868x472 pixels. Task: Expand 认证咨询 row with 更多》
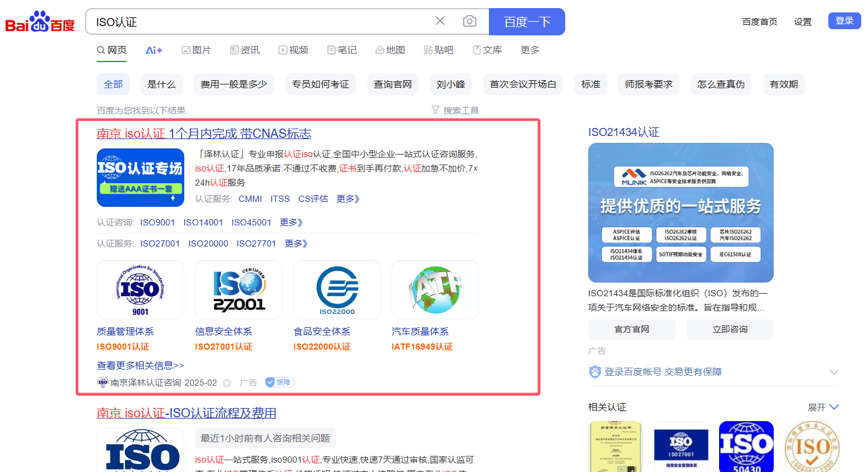[x=291, y=222]
